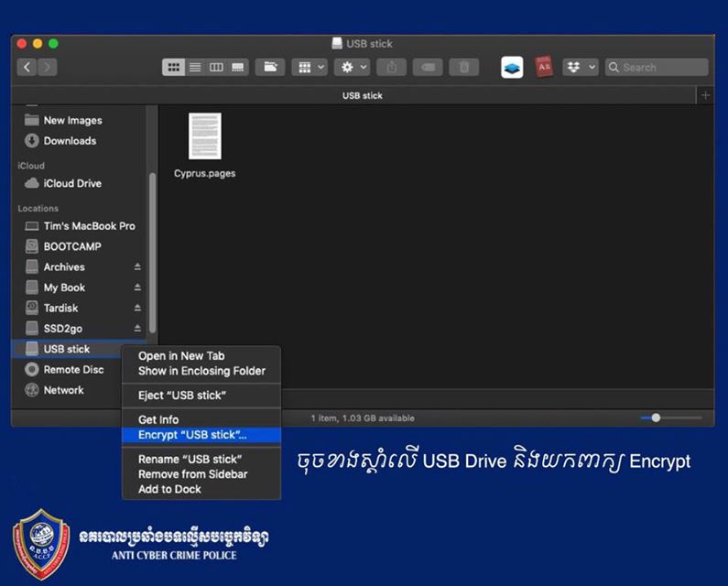728x586 pixels.
Task: Select the Cyprus.pages file thumbnail
Action: tap(205, 136)
